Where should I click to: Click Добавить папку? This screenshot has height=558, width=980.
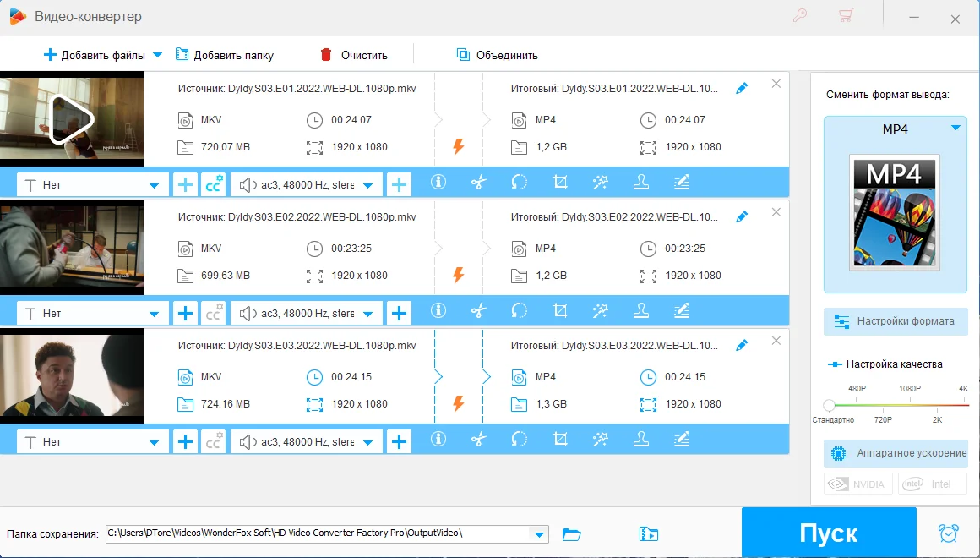point(225,55)
